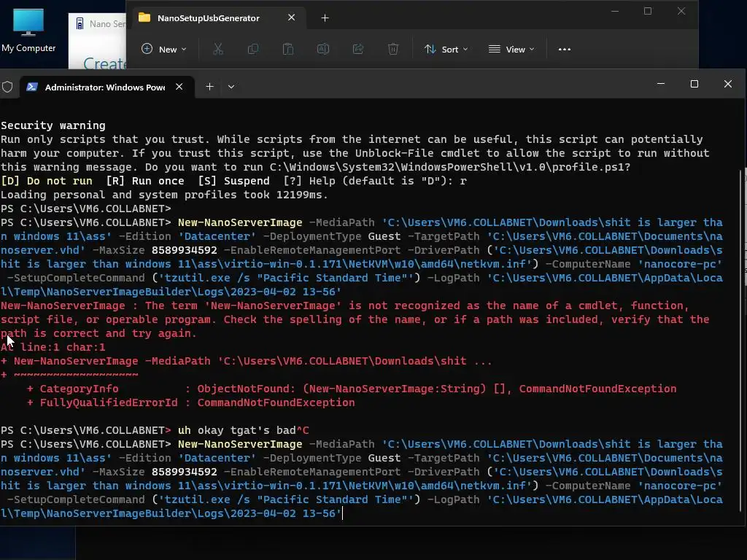Open the View dropdown in Explorer
747x560 pixels.
[511, 49]
